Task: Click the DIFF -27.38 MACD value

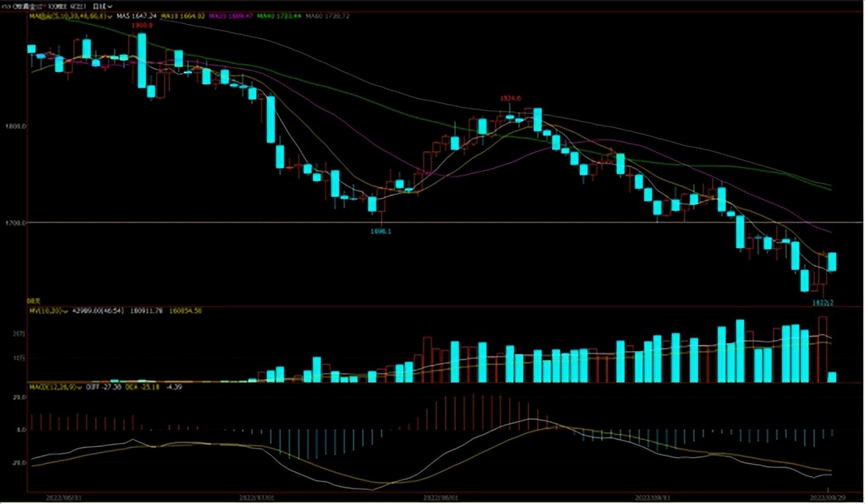Action: [x=103, y=387]
